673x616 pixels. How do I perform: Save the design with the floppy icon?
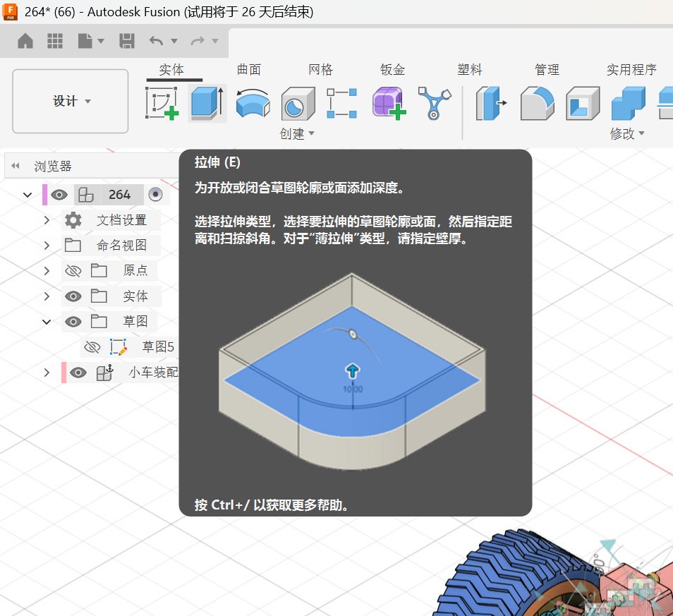pos(126,41)
